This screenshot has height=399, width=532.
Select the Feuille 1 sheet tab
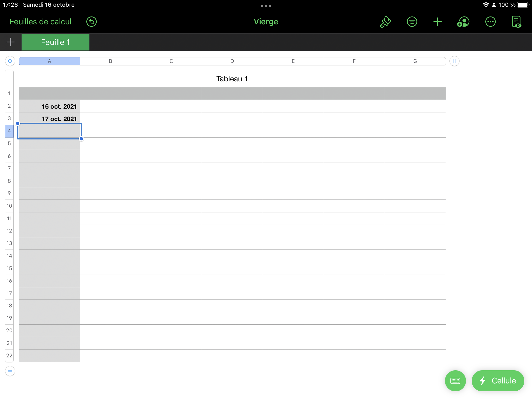(x=55, y=42)
